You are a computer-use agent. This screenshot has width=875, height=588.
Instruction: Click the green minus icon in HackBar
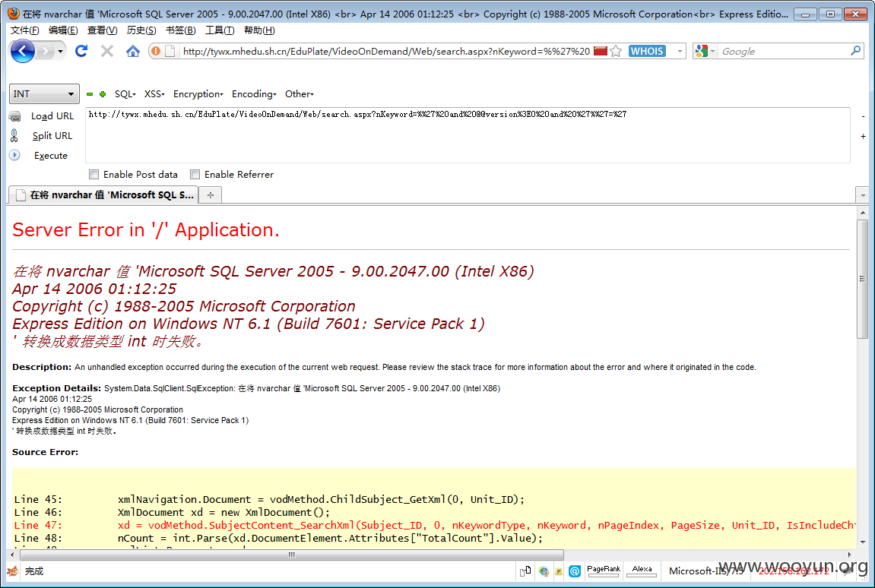[89, 94]
